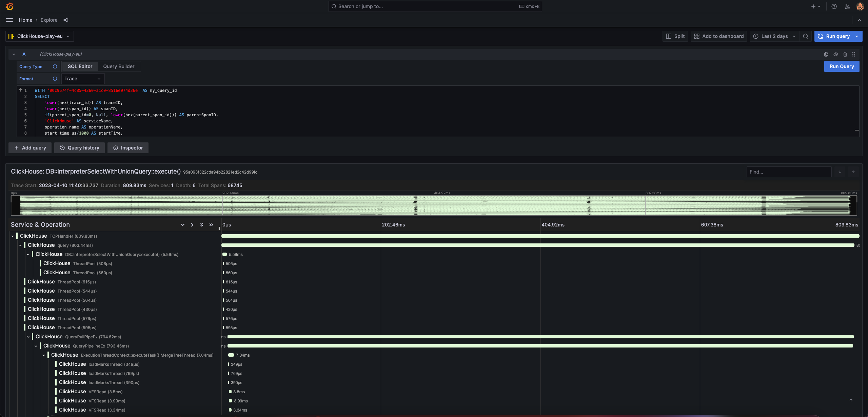This screenshot has width=868, height=417.
Task: Click the Add query button
Action: pyautogui.click(x=30, y=148)
